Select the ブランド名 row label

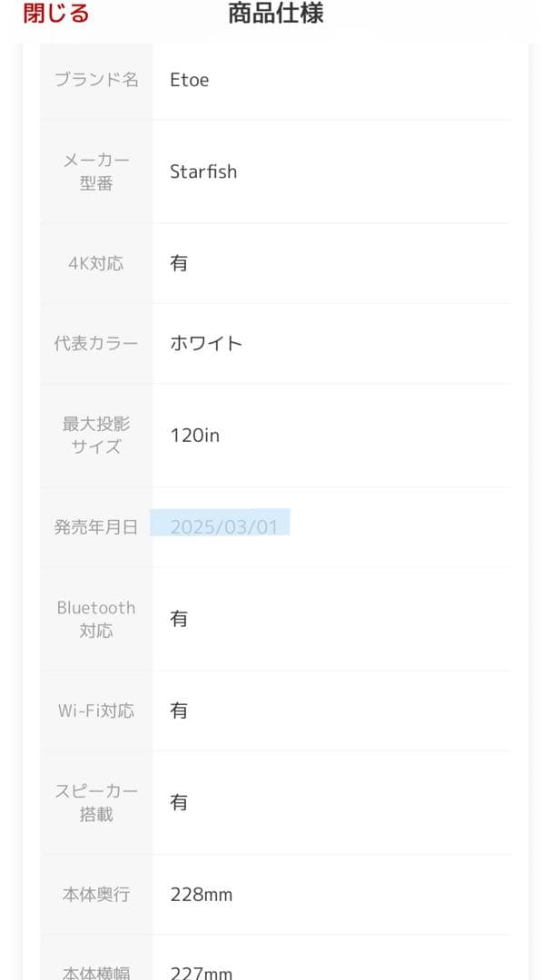96,79
